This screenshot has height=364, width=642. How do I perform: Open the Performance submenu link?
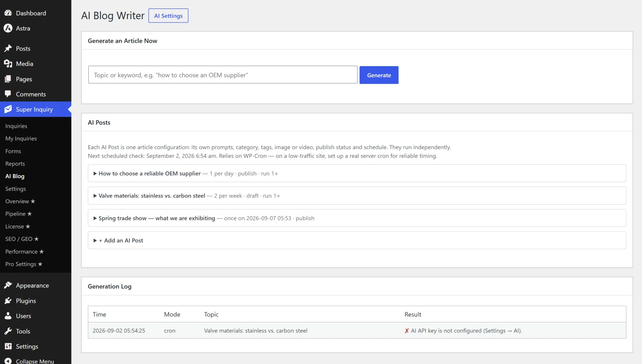pyautogui.click(x=24, y=251)
